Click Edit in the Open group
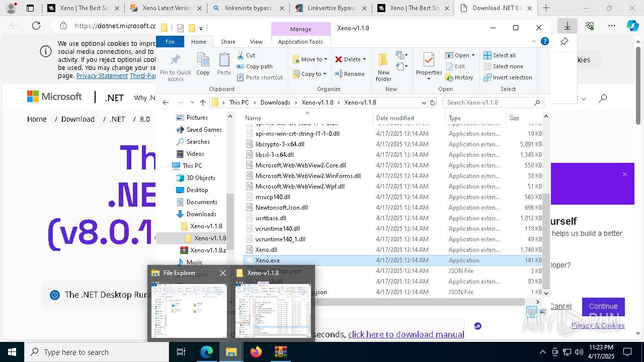 pyautogui.click(x=455, y=66)
